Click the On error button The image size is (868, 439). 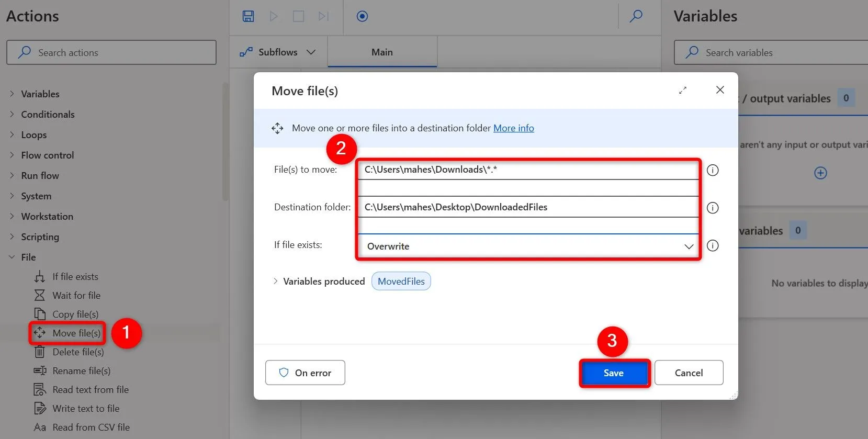305,373
